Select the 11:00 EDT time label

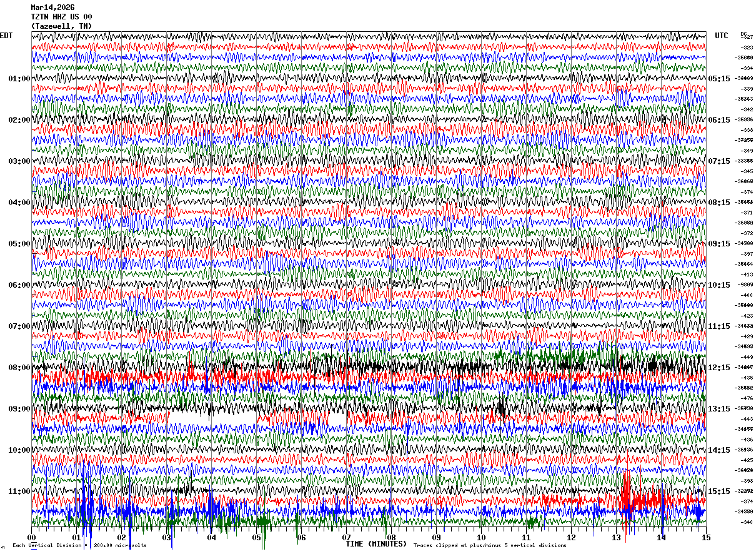[19, 491]
